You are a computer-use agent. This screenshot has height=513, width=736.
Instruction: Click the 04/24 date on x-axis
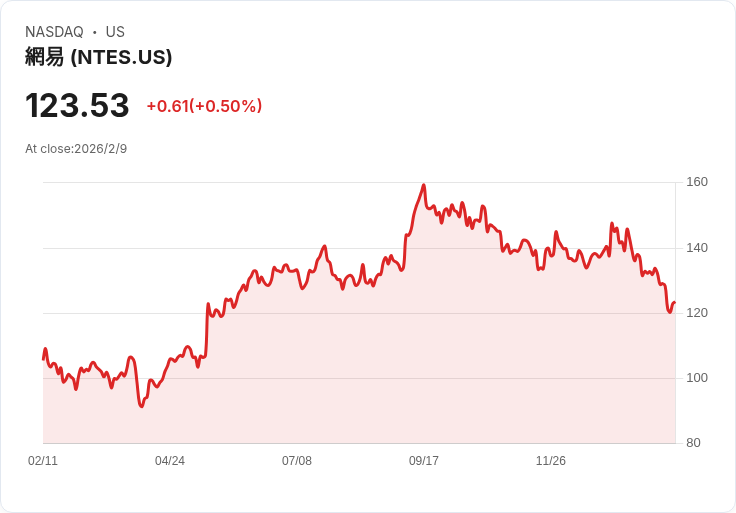pyautogui.click(x=170, y=461)
